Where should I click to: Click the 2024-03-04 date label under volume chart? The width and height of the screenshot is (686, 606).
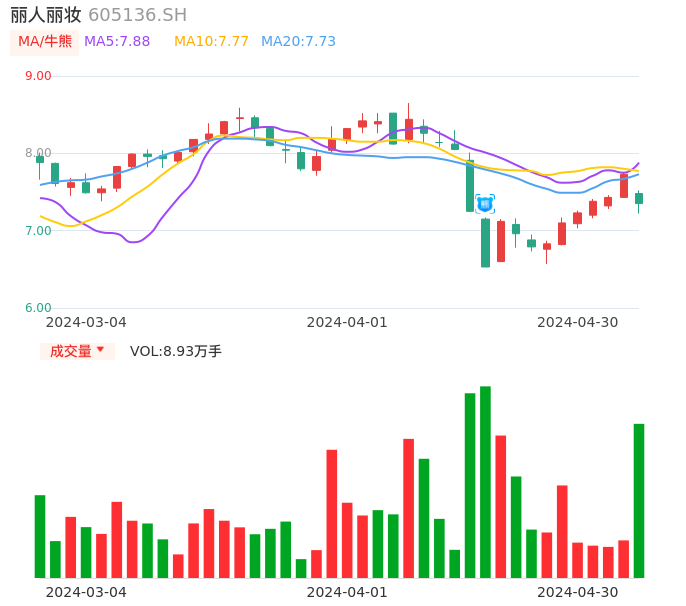click(86, 592)
